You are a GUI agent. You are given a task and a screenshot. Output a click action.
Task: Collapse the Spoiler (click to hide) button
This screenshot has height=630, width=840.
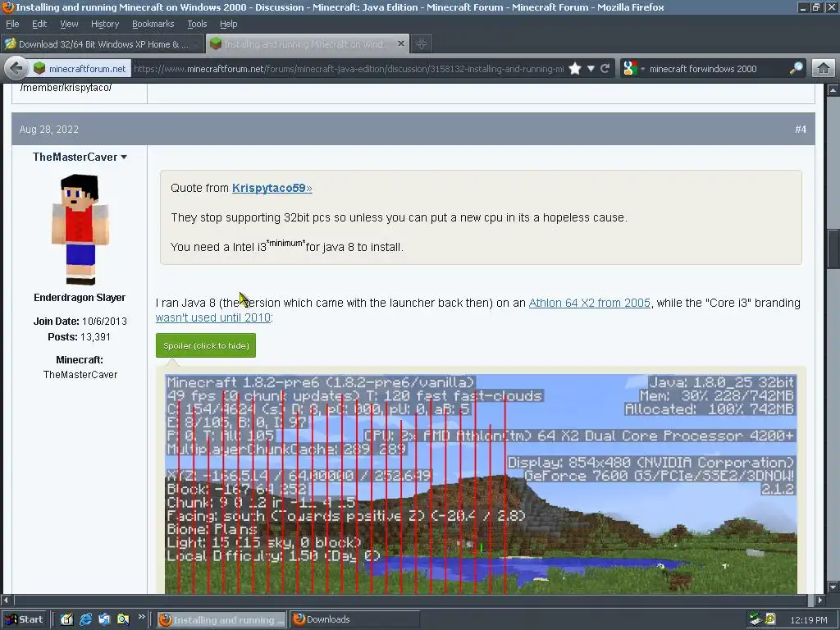(x=206, y=345)
